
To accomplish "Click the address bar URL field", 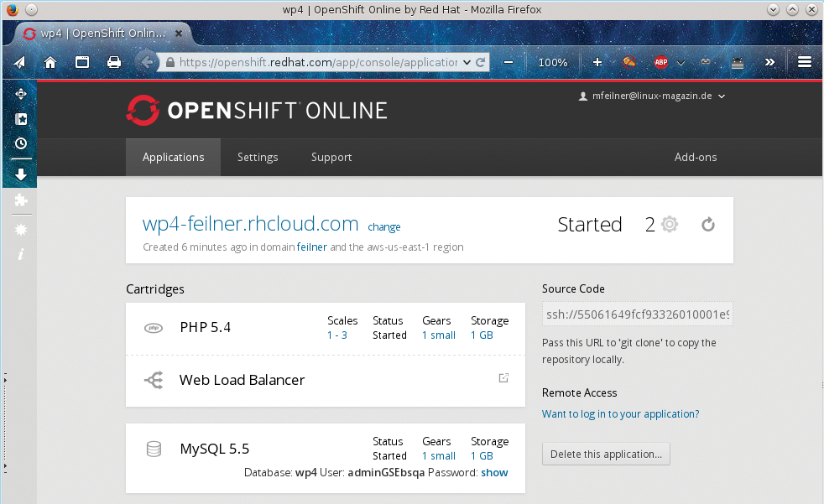I will click(x=319, y=62).
